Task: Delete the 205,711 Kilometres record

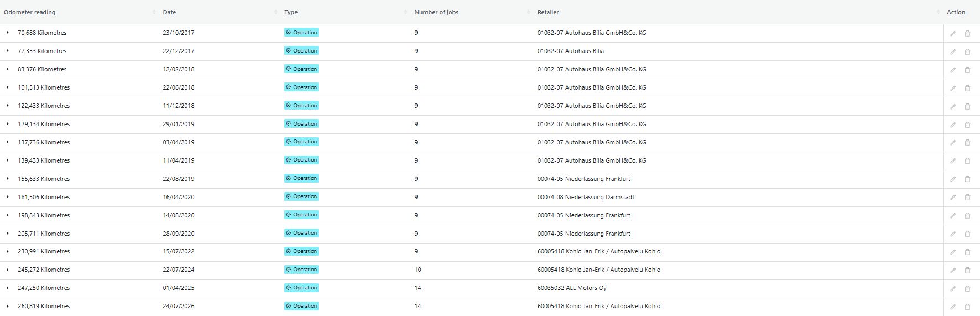Action: [967, 234]
